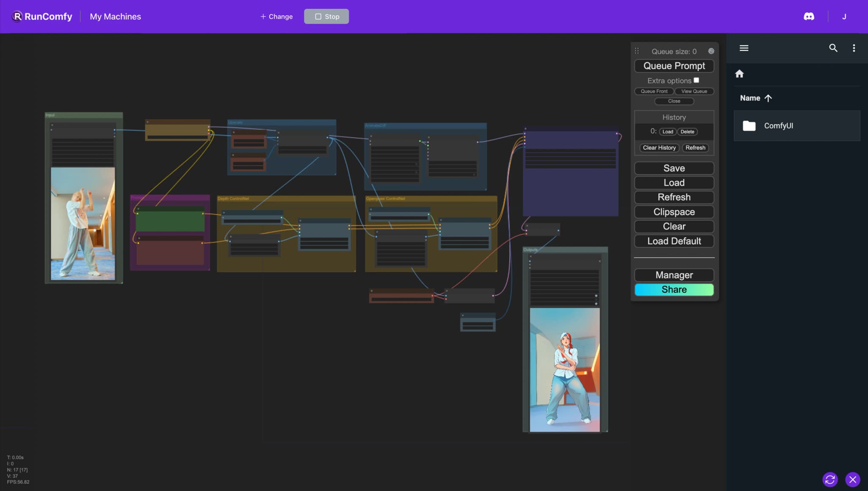The width and height of the screenshot is (868, 491).
Task: Grab the queue panel drag handle
Action: click(x=637, y=51)
